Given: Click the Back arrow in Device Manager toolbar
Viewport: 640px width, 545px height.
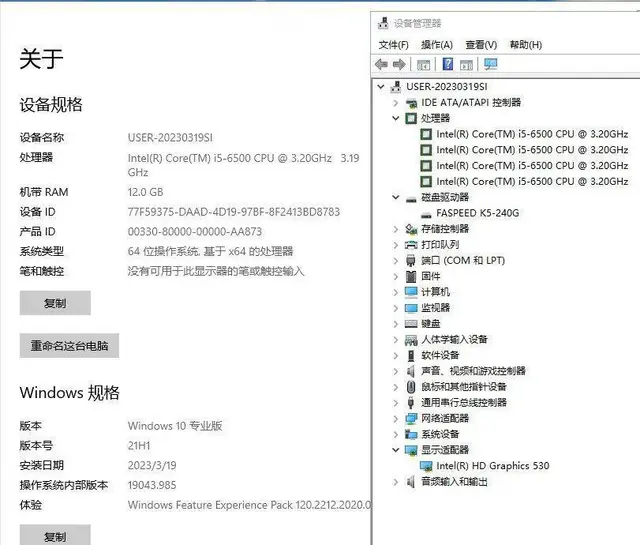Looking at the screenshot, I should 381,64.
